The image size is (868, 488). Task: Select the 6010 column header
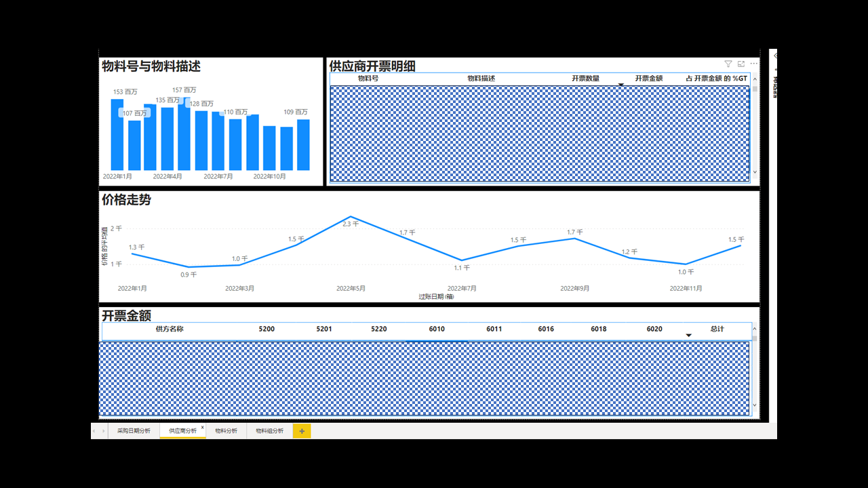437,329
